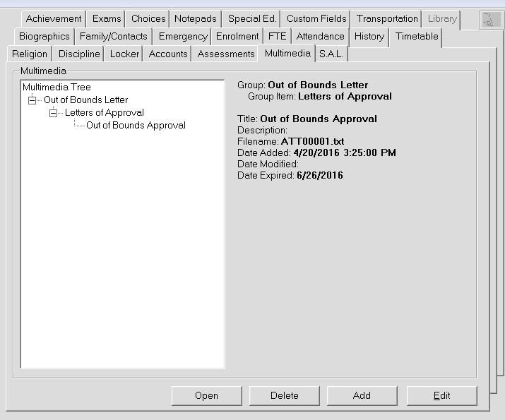Open the Assessments tab

point(226,54)
